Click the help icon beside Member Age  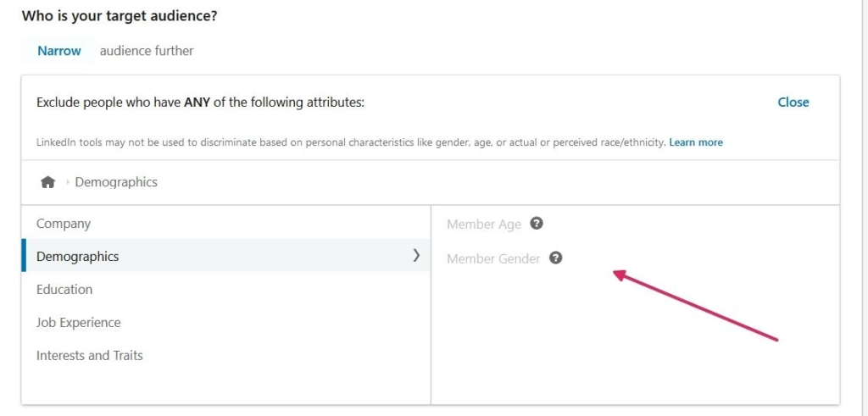click(536, 224)
